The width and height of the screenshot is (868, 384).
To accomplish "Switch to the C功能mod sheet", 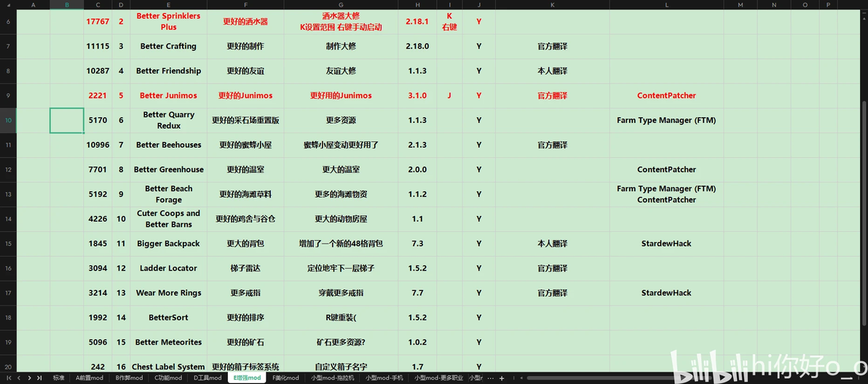I will pyautogui.click(x=167, y=378).
